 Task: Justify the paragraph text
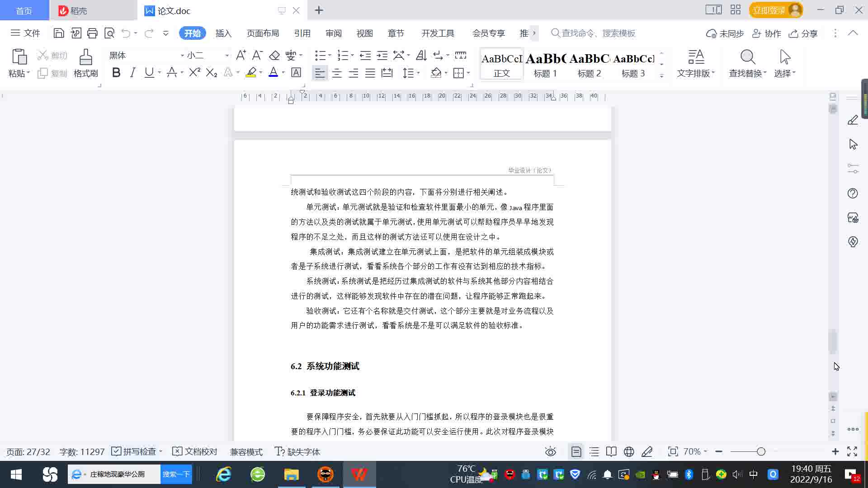pos(370,73)
